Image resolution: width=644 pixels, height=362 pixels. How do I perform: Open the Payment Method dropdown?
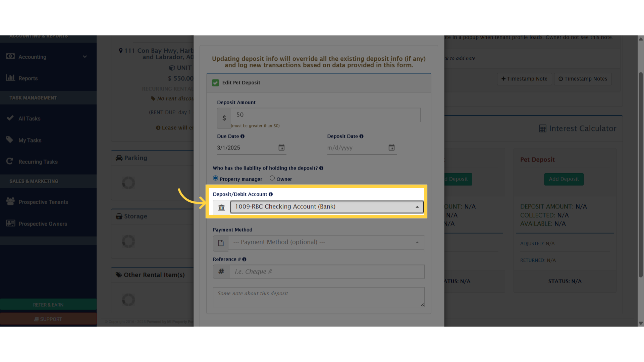coord(326,242)
